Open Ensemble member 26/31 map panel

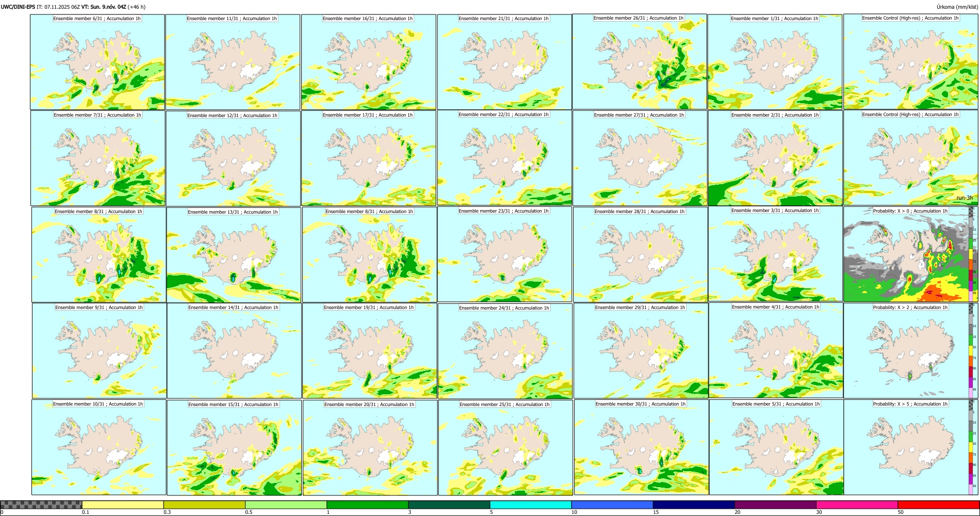click(640, 62)
